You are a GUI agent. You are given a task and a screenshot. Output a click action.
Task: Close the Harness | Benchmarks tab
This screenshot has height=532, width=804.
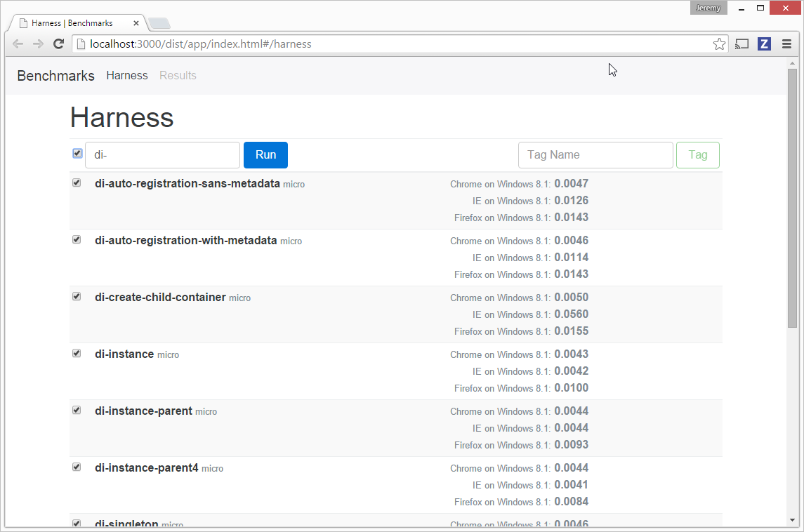point(136,23)
